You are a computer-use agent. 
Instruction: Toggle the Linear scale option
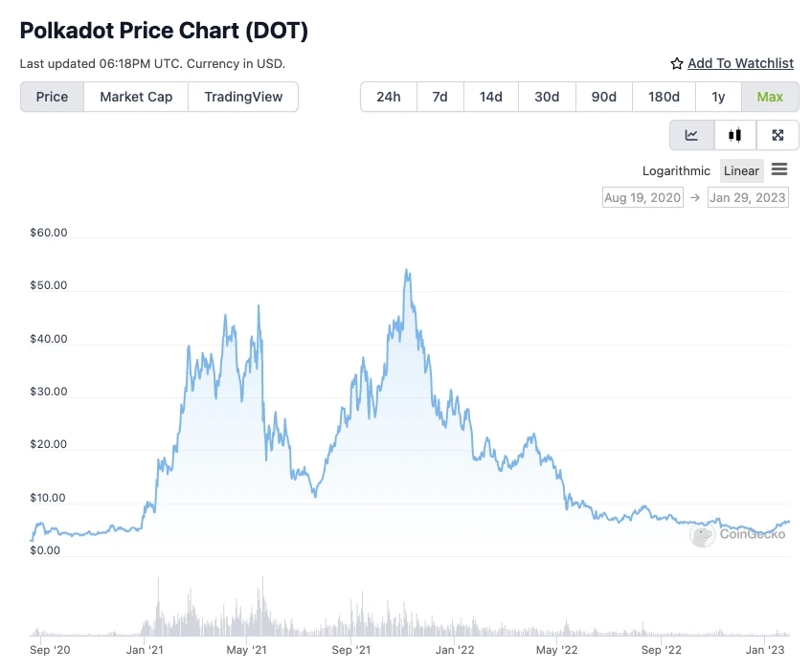click(741, 171)
